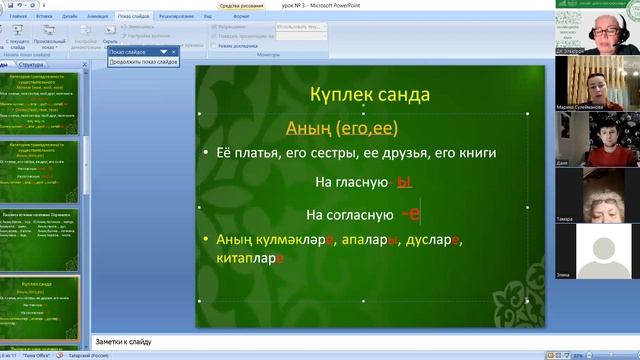Select the Элина participant avatar tile
The height and width of the screenshot is (360, 640).
(x=598, y=251)
